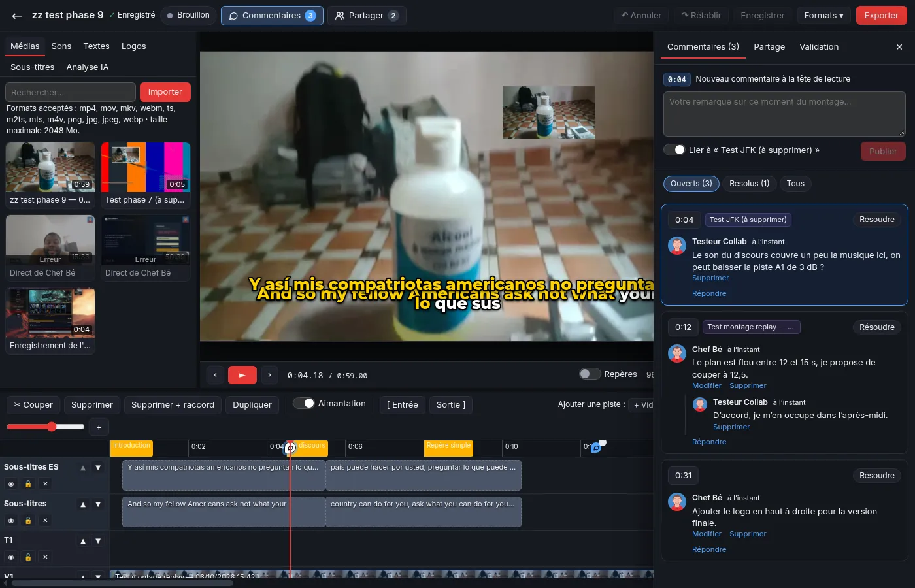Delete the T1 track
915x588 pixels.
point(45,557)
